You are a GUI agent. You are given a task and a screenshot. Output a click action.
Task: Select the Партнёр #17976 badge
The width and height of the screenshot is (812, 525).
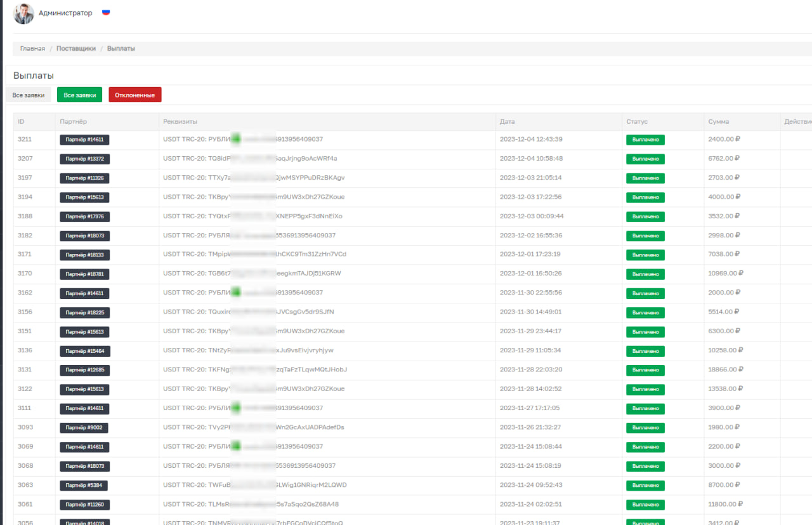84,216
